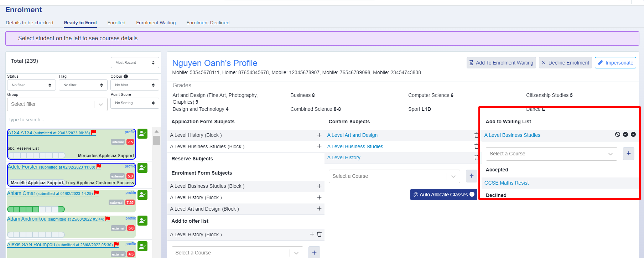
Task: Add A Level Business Studies from Application Form Subjects
Action: [319, 146]
